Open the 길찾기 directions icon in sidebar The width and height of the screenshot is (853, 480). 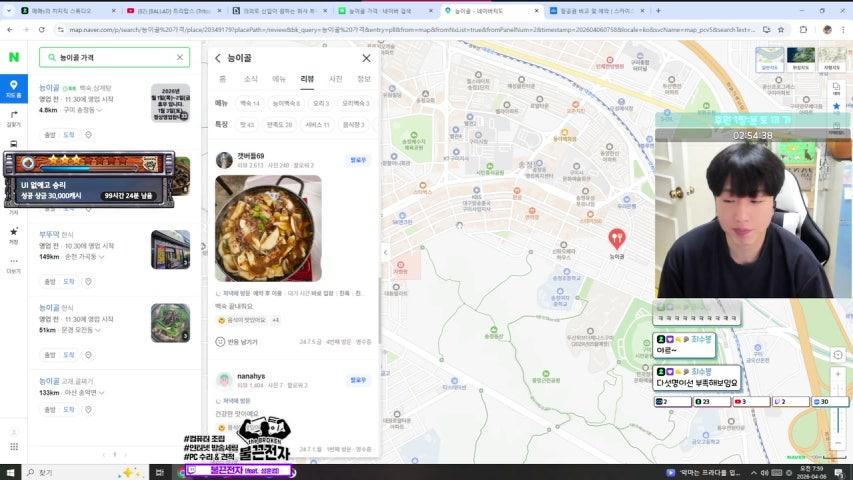pyautogui.click(x=14, y=118)
